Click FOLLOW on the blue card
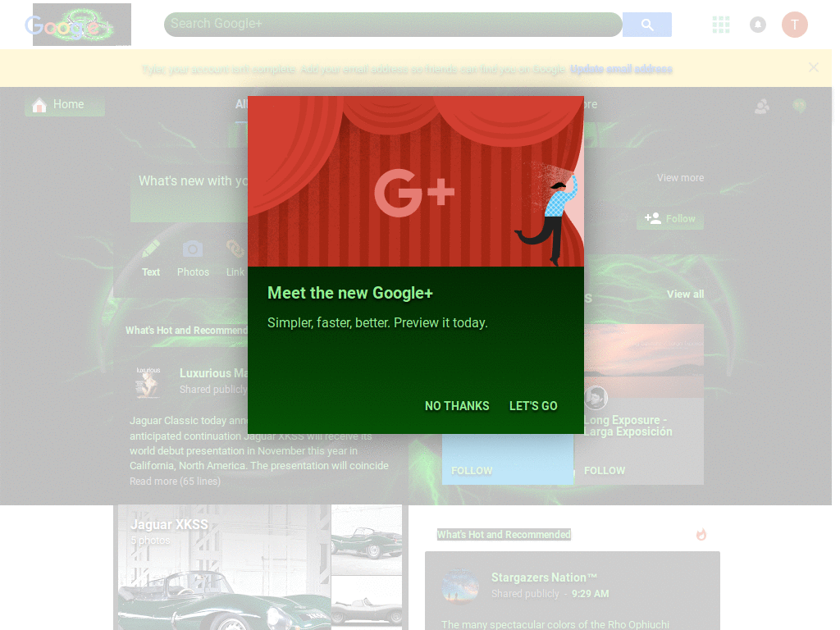This screenshot has width=840, height=630. coord(472,471)
